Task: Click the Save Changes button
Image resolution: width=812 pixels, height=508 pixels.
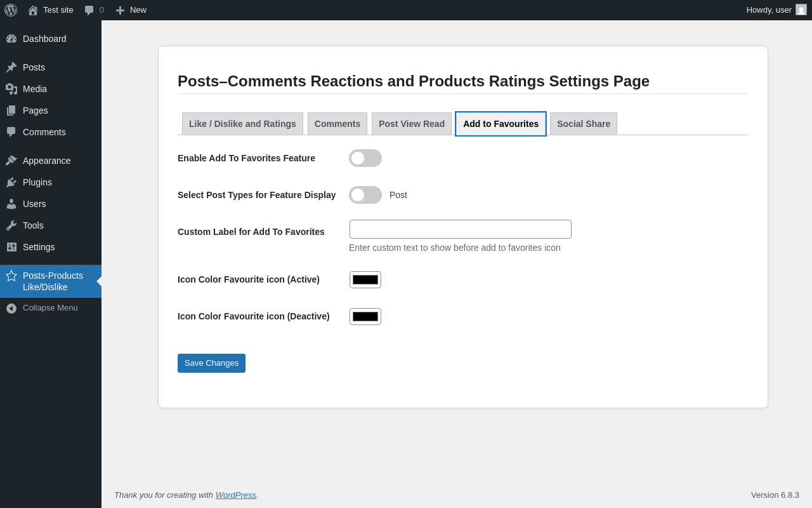Action: [x=211, y=363]
